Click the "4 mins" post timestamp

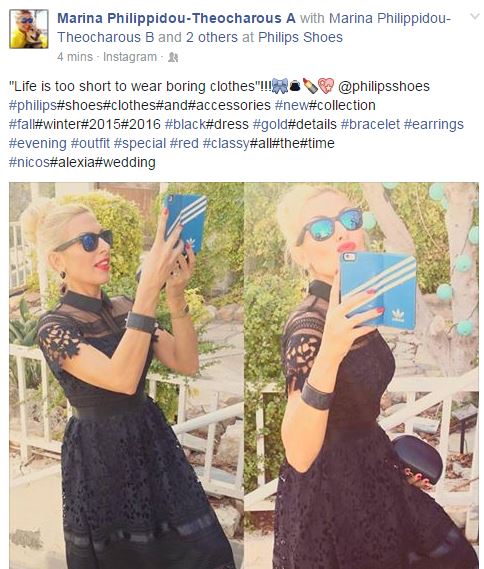pyautogui.click(x=75, y=57)
